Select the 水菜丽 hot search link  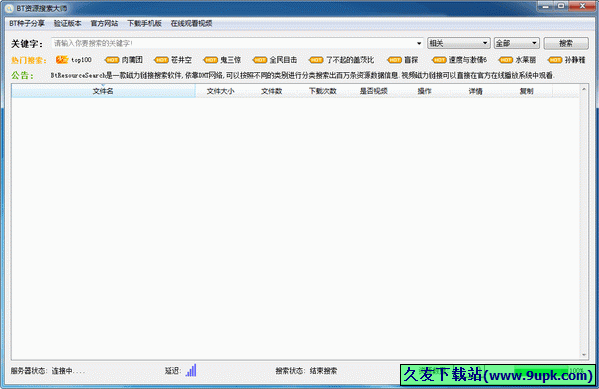tap(526, 60)
